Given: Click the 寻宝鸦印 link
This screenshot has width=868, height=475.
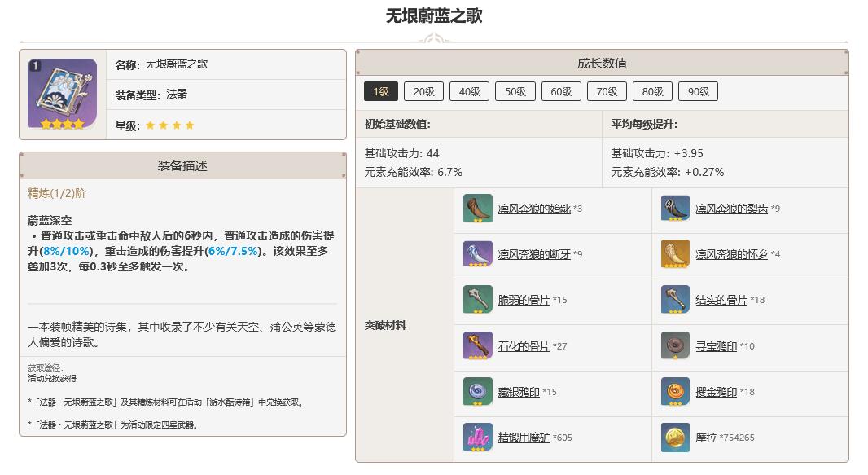Looking at the screenshot, I should click(x=717, y=346).
